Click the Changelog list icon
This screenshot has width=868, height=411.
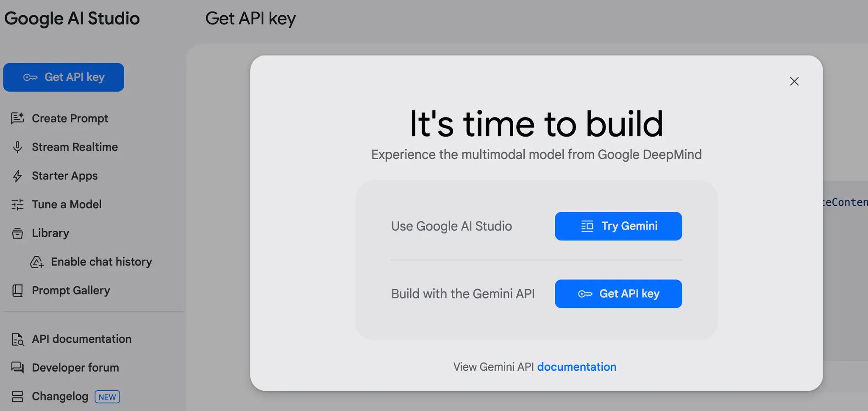pos(17,397)
